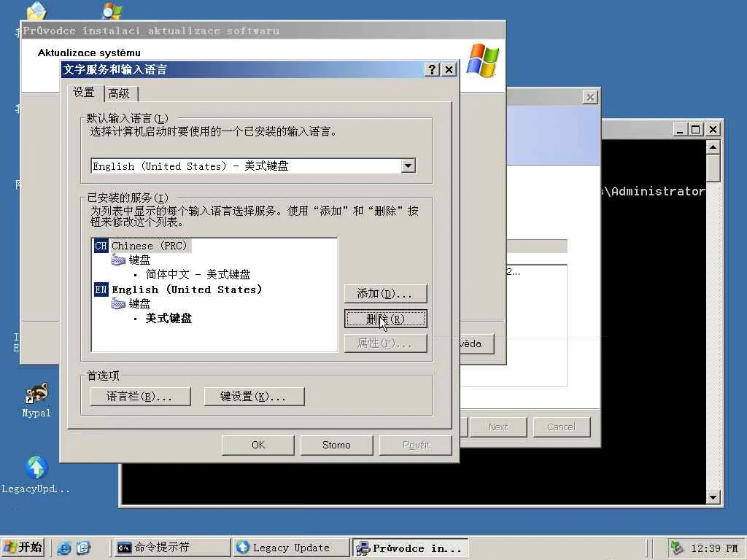Screen dimensions: 747x560
Task: Click the keyboard icon under English (United States)
Action: (118, 303)
